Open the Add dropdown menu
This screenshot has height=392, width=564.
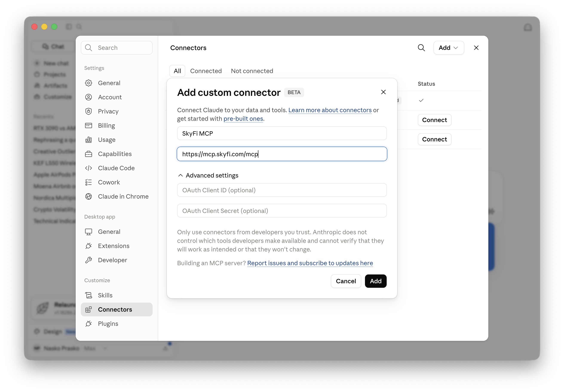point(449,48)
